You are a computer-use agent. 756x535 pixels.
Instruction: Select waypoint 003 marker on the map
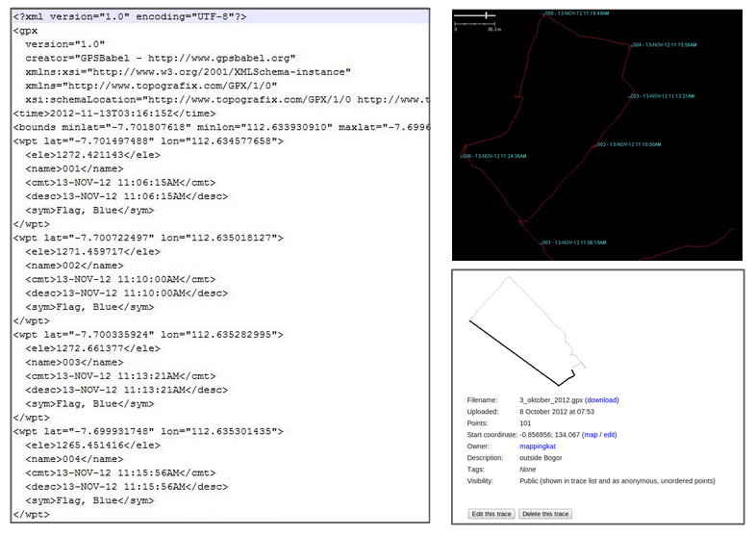pyautogui.click(x=662, y=96)
